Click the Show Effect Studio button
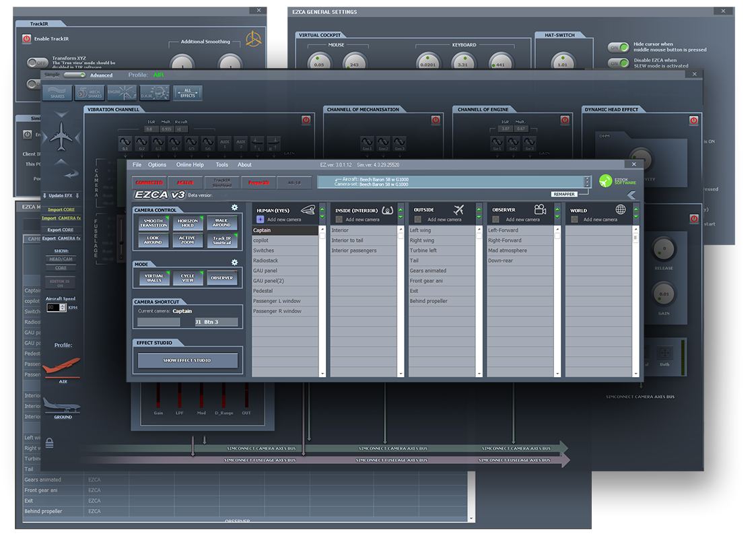The image size is (756, 534). [187, 361]
